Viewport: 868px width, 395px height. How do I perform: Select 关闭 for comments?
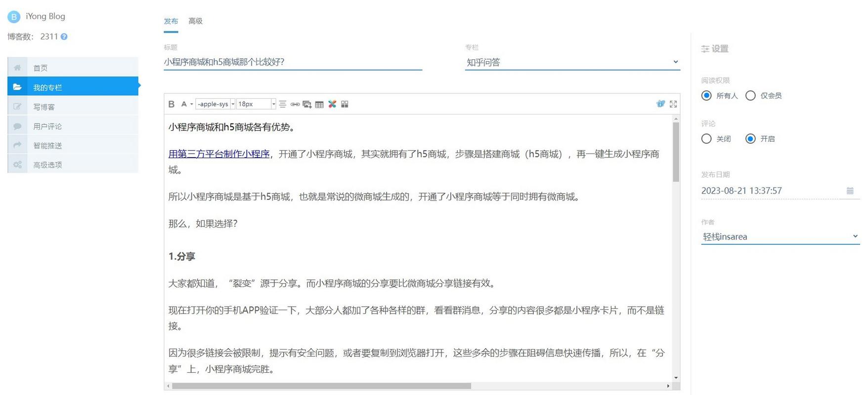tap(706, 139)
